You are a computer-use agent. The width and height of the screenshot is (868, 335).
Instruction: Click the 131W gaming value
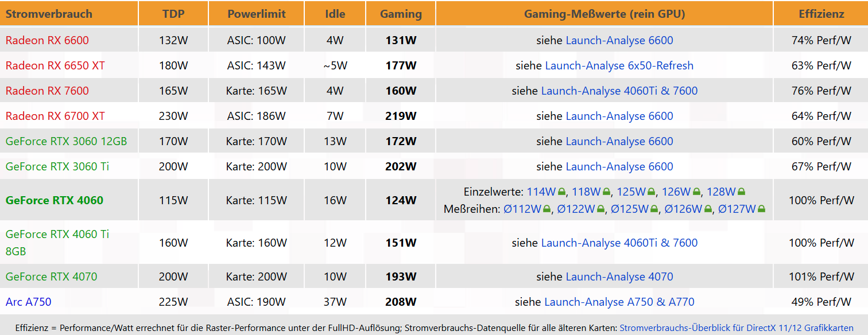(401, 40)
